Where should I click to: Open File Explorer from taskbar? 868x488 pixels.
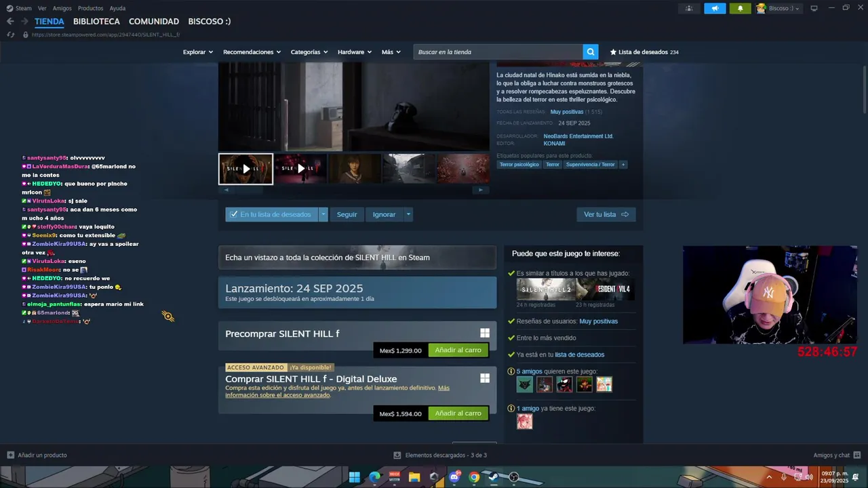pyautogui.click(x=414, y=477)
